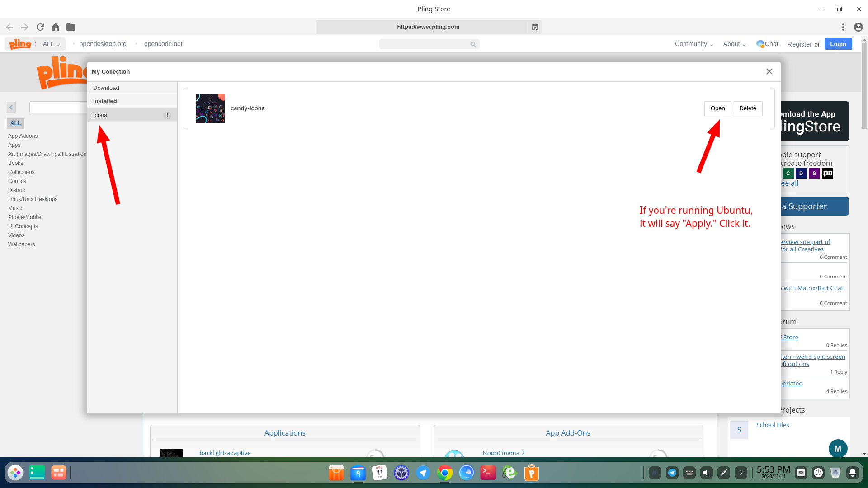Open the opencode.net link

pos(163,44)
